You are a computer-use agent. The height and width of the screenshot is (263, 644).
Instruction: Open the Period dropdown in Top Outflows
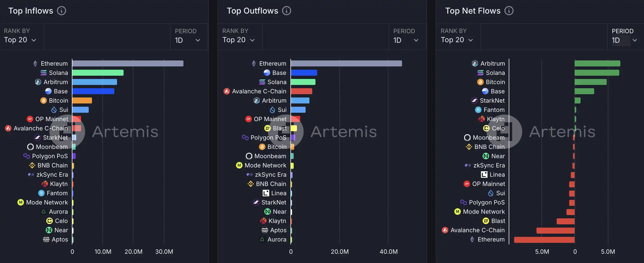tap(406, 40)
